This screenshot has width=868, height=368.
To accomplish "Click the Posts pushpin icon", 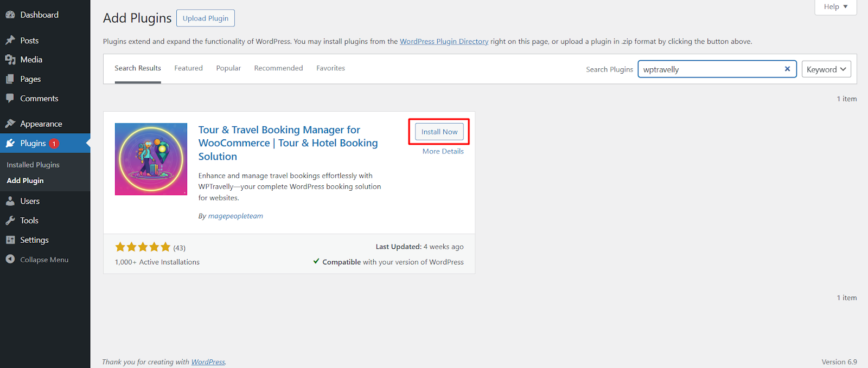I will pyautogui.click(x=10, y=41).
